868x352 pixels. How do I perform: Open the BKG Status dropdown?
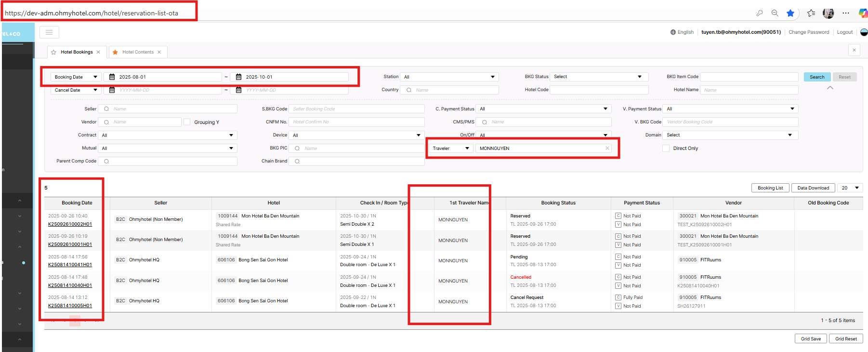pos(599,77)
